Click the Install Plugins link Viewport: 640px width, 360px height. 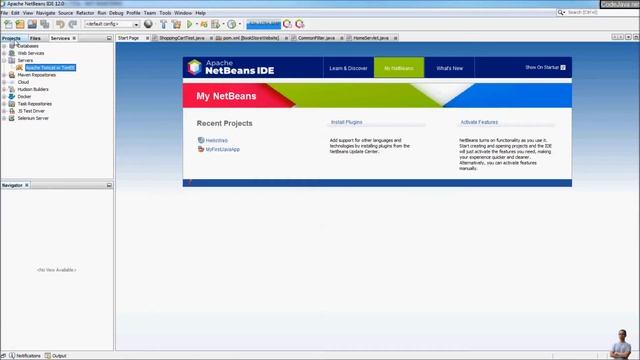(x=346, y=122)
